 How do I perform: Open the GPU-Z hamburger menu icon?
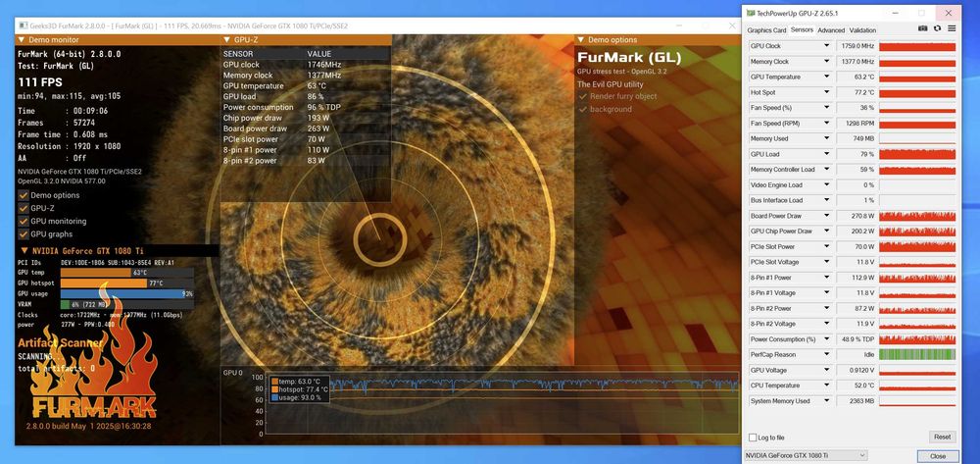point(952,28)
